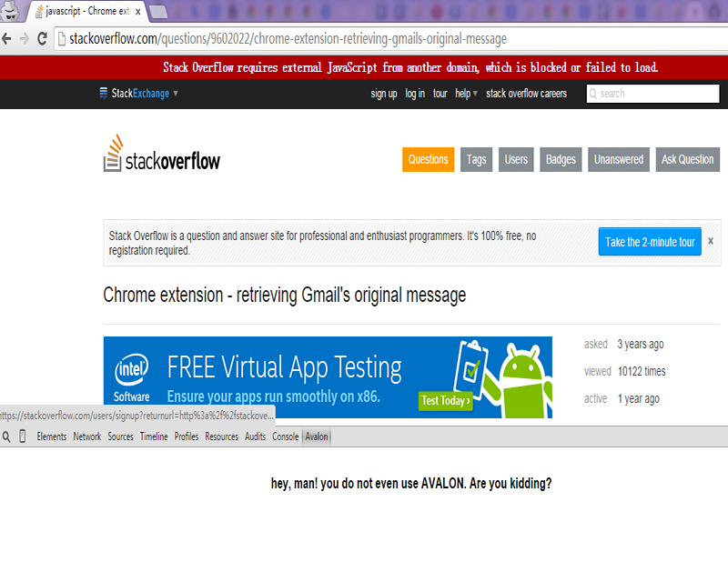This screenshot has width=728, height=572.
Task: Open the question title link
Action: (x=284, y=295)
